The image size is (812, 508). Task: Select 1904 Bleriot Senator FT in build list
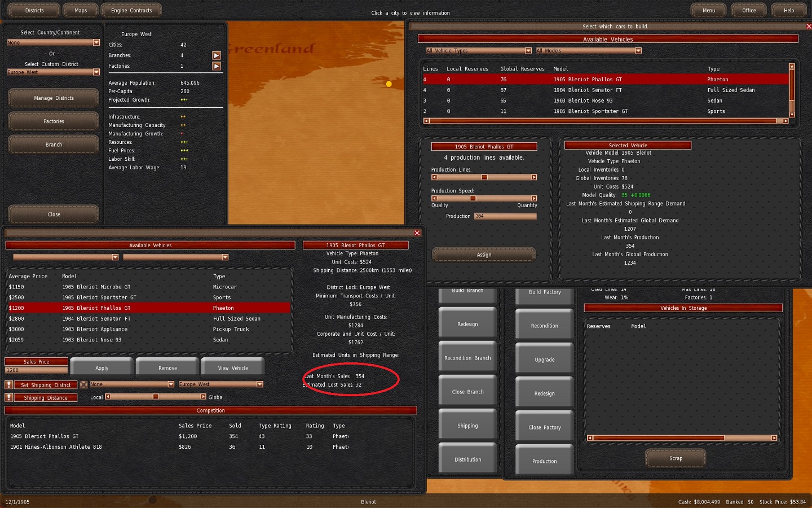587,90
